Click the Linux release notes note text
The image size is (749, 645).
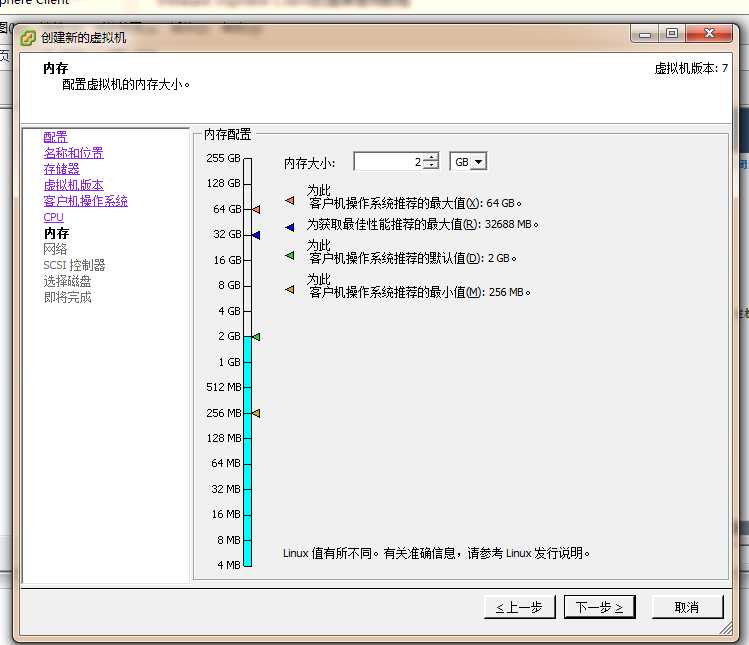pyautogui.click(x=437, y=553)
